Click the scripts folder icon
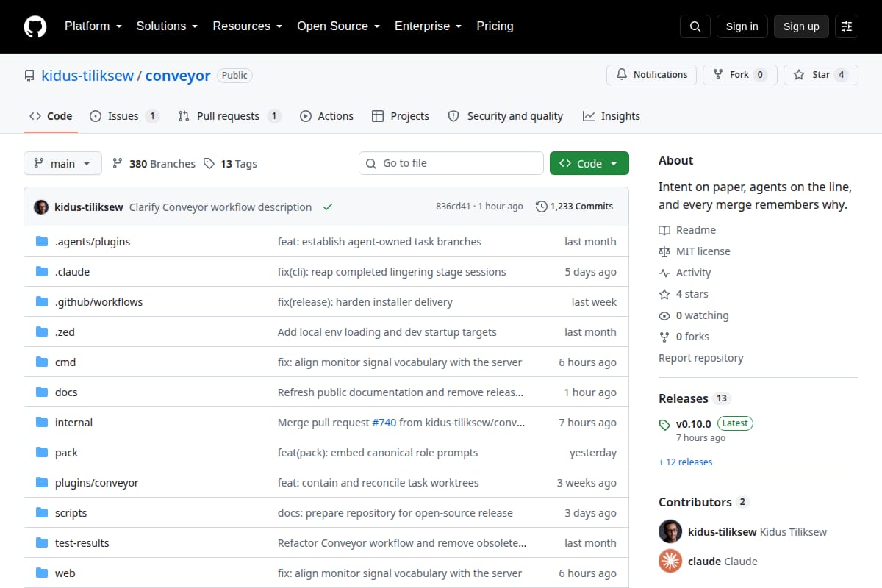This screenshot has height=588, width=882. coord(42,513)
